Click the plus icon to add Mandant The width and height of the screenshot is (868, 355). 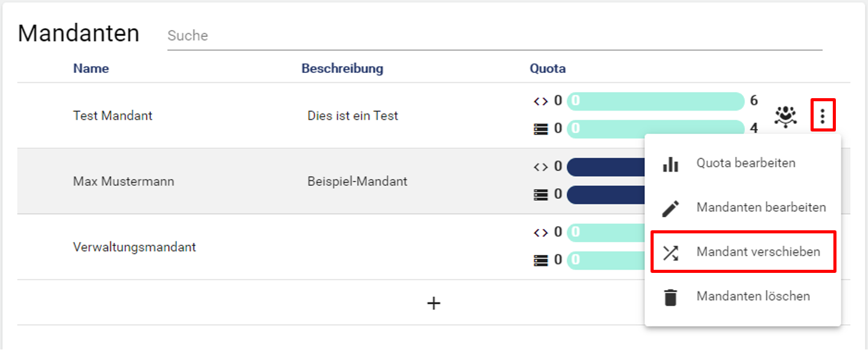pyautogui.click(x=434, y=303)
